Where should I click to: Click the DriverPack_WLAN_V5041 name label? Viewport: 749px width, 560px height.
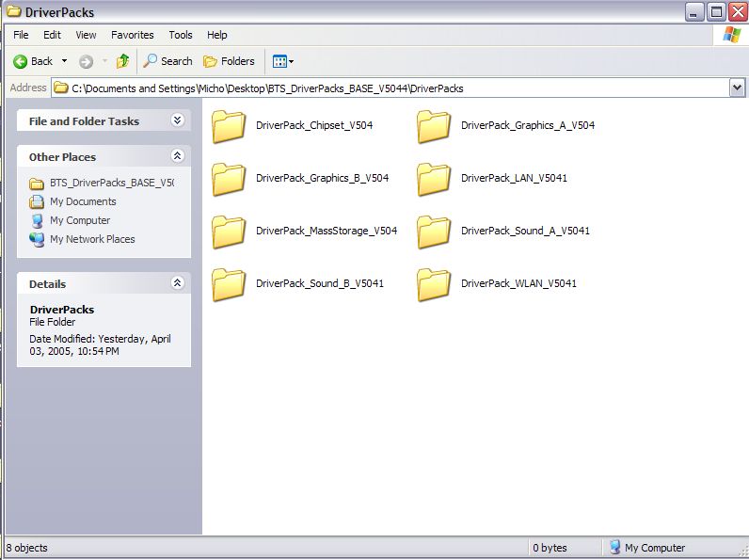coord(518,283)
